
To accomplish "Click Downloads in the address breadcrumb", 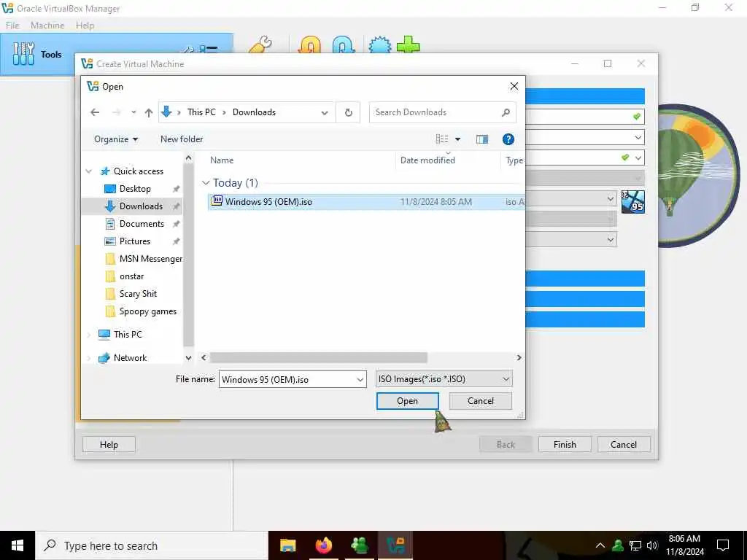I will (x=254, y=112).
